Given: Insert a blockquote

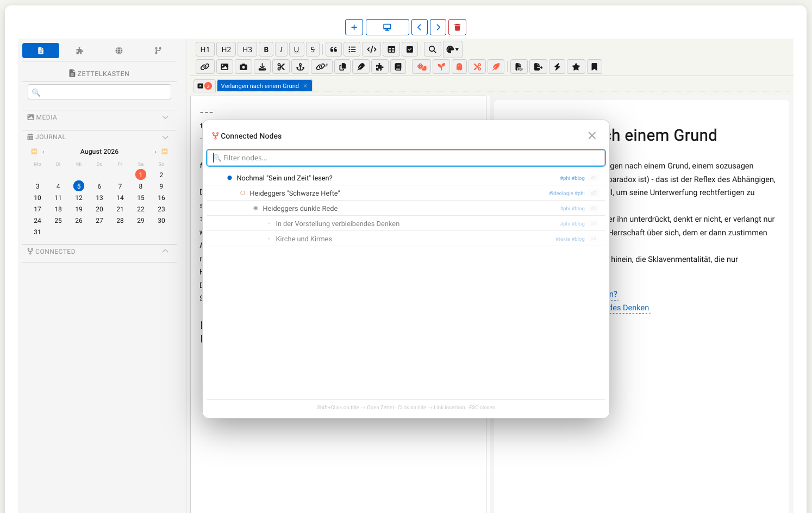Looking at the screenshot, I should [334, 49].
